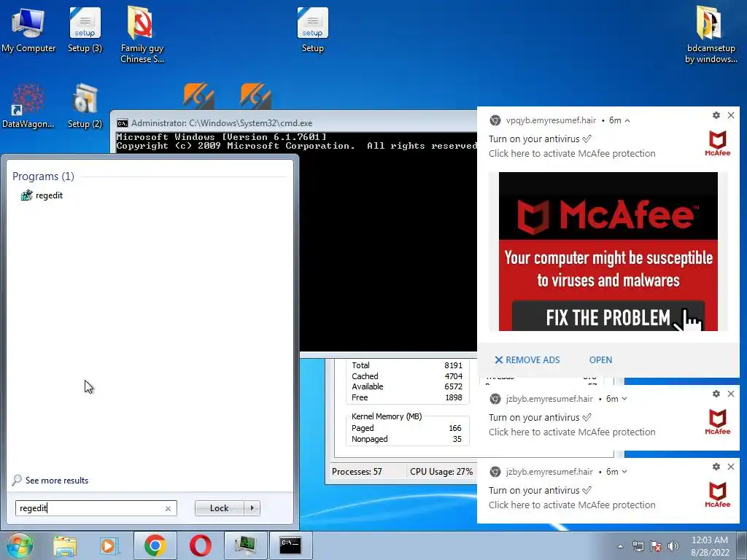Collapse the vpqyb.emyresumef.hair notification chevron

[x=627, y=120]
